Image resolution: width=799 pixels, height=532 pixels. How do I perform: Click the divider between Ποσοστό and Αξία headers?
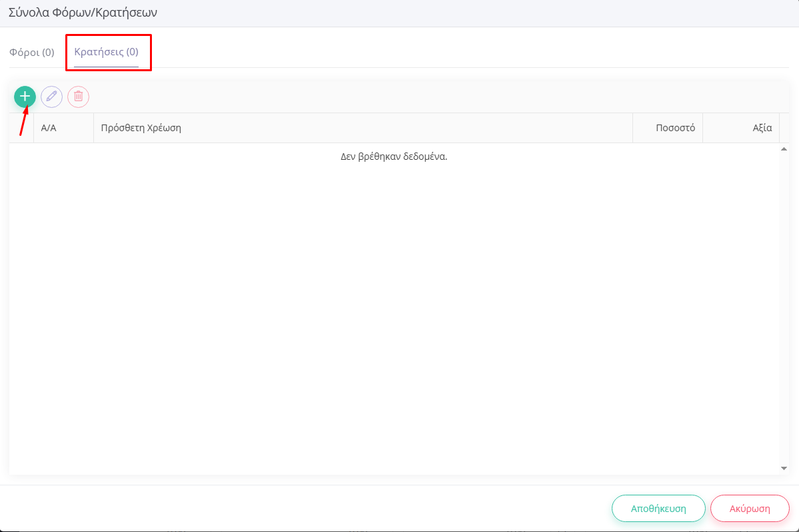tap(702, 128)
